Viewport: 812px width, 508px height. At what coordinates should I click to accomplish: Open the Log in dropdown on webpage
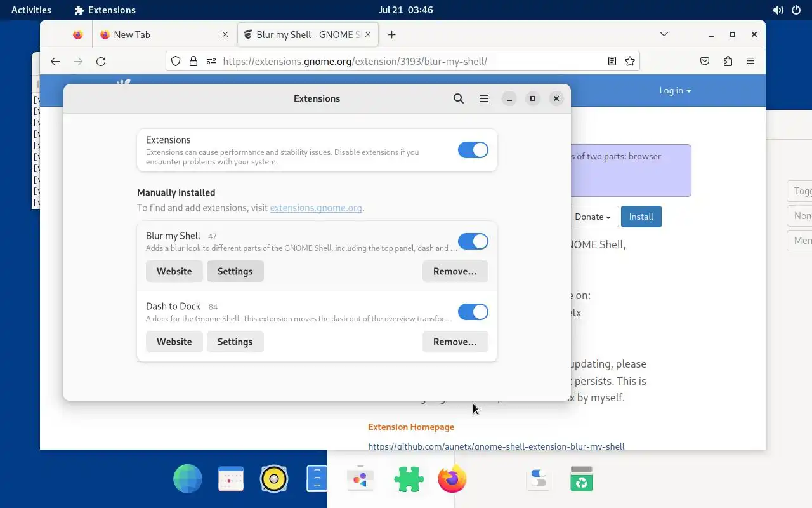[675, 90]
